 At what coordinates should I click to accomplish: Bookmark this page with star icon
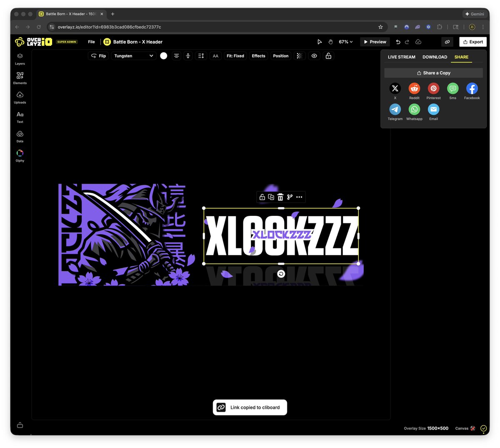coord(380,27)
